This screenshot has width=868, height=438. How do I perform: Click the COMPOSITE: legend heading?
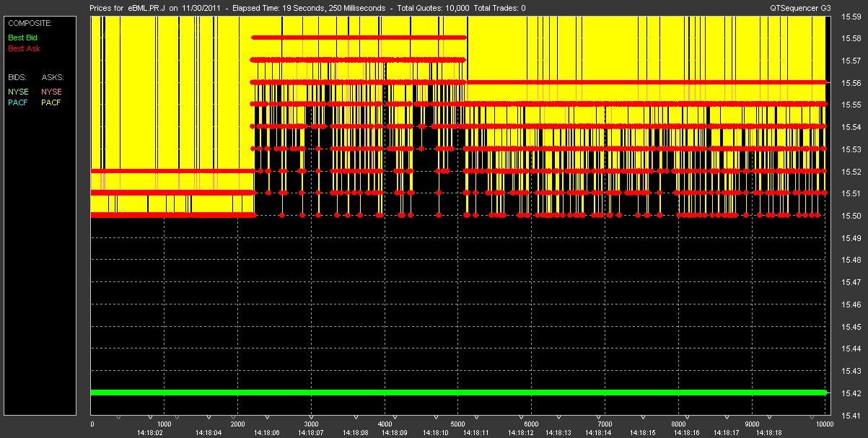tap(30, 23)
